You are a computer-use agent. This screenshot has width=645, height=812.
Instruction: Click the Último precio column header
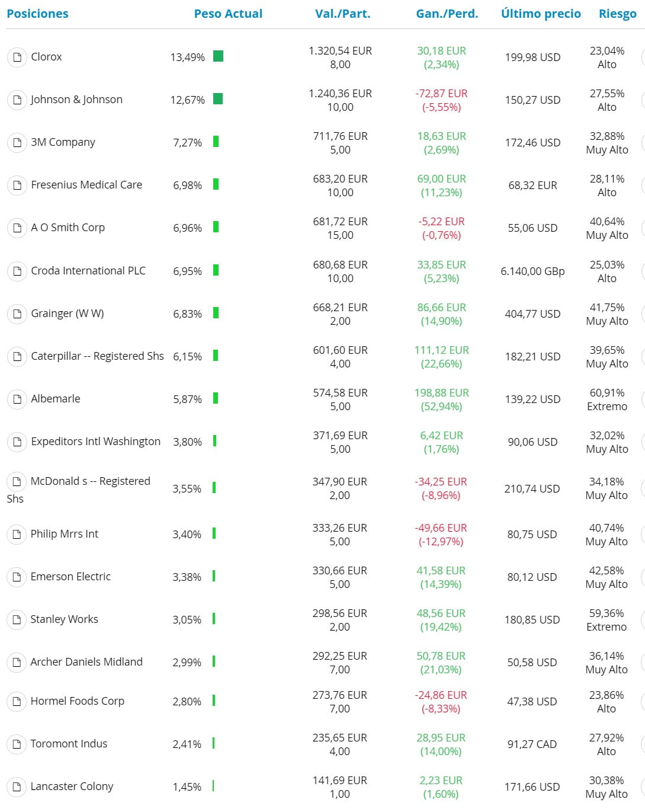pos(541,14)
